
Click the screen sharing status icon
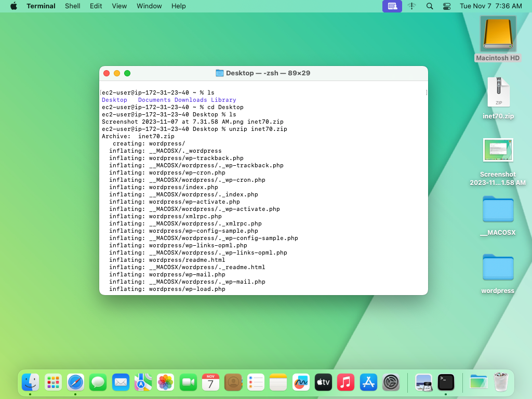392,6
